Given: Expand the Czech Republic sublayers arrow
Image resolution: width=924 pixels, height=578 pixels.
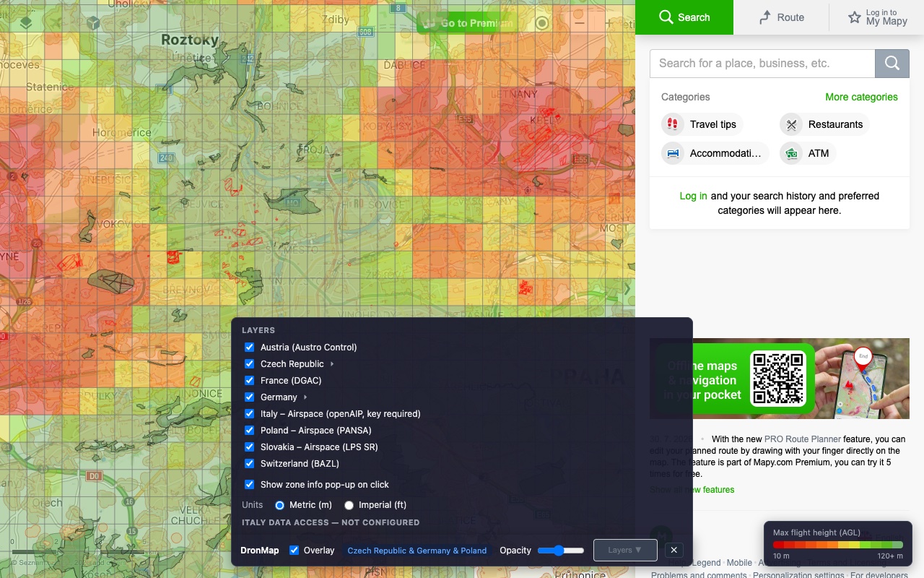Looking at the screenshot, I should click(332, 364).
